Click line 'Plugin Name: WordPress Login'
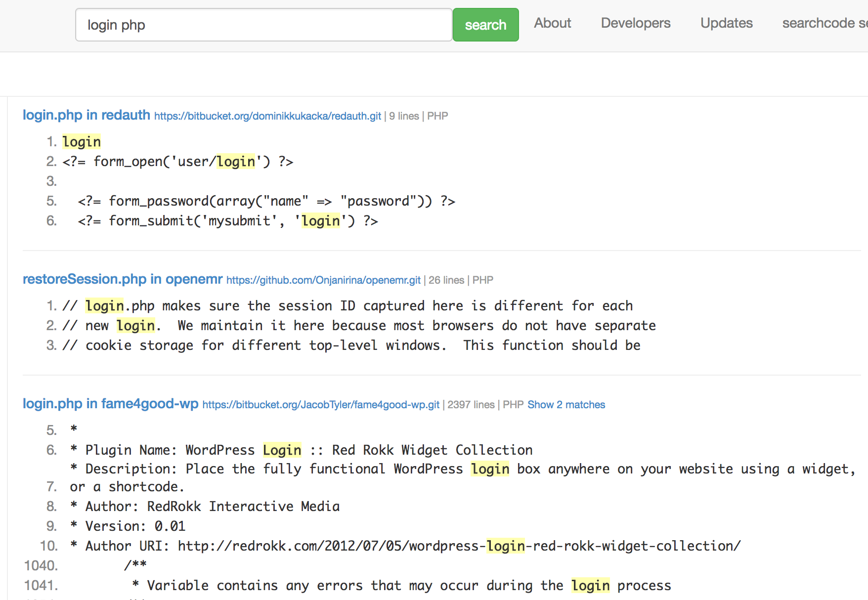Viewport: 868px width, 600px height. (x=302, y=450)
